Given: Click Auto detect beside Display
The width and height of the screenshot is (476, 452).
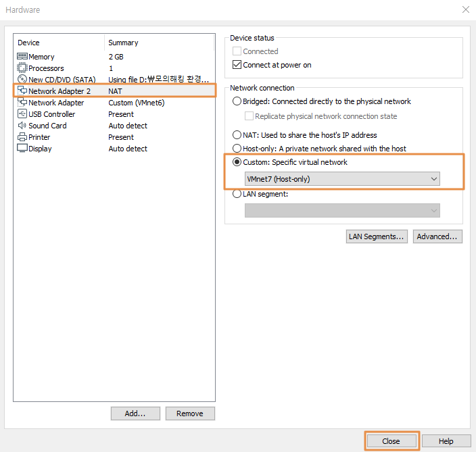Looking at the screenshot, I should (128, 149).
